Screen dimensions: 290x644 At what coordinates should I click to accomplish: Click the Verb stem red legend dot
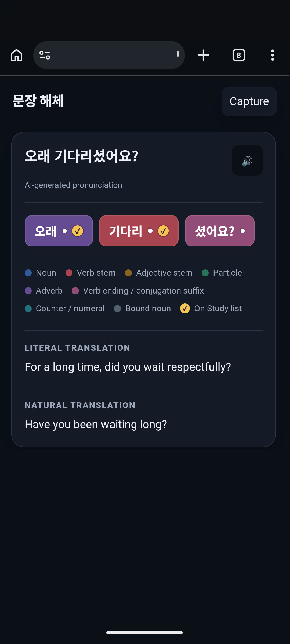(x=69, y=273)
